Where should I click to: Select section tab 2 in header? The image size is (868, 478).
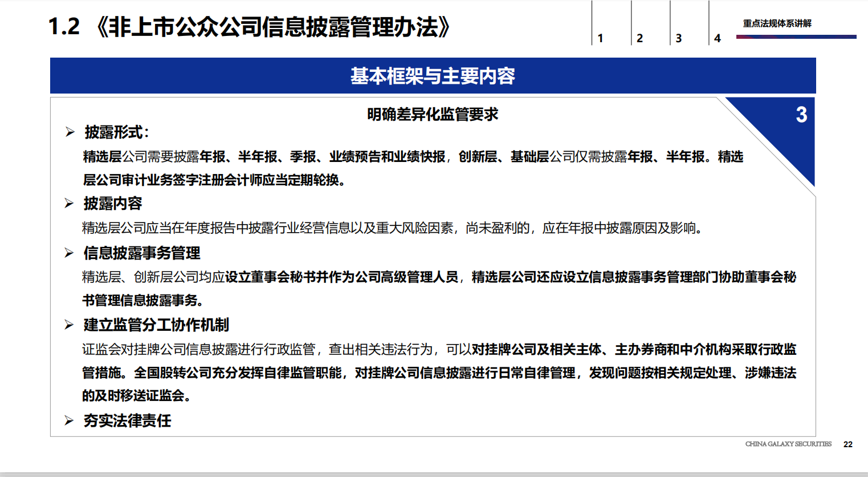(639, 38)
